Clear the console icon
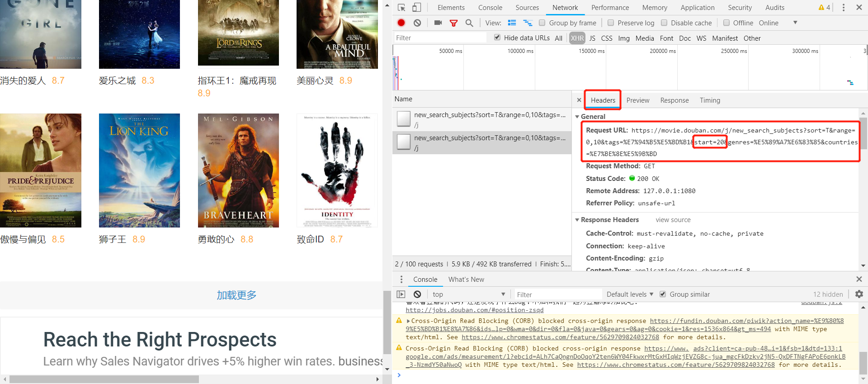 (417, 294)
